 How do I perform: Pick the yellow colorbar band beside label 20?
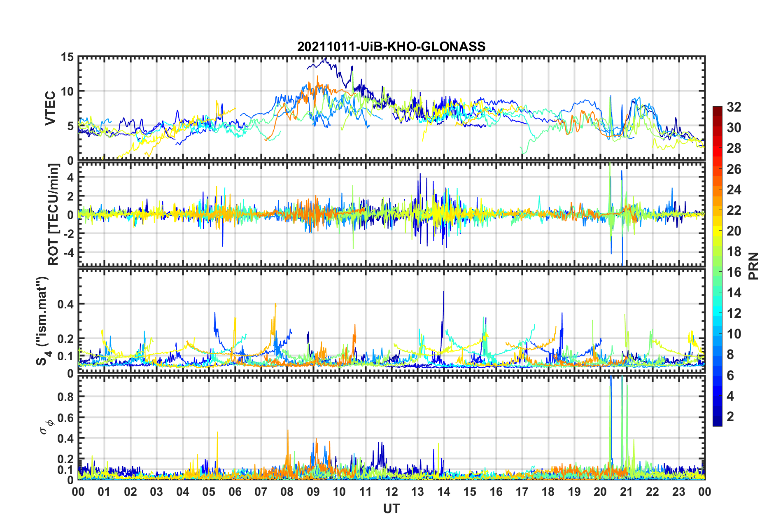(x=718, y=231)
